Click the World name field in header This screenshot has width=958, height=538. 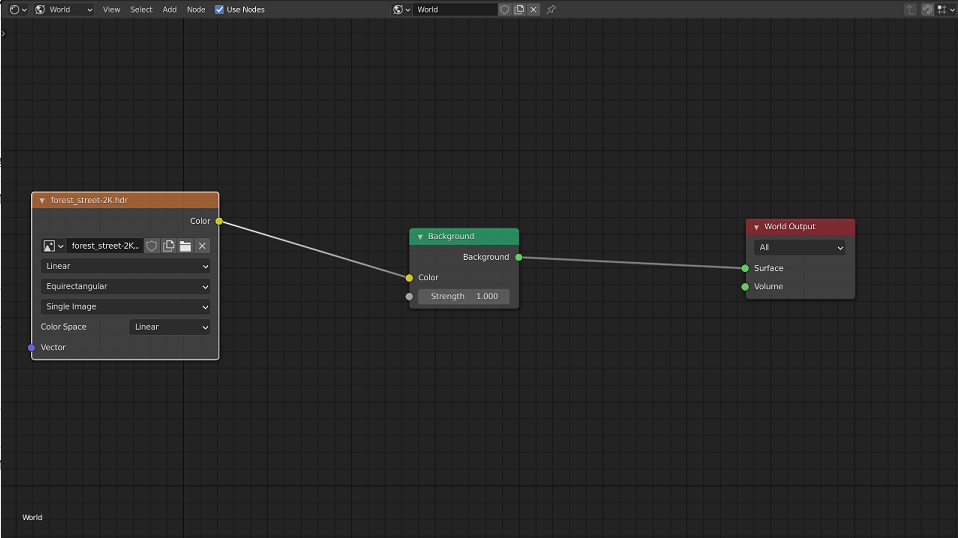pos(455,9)
